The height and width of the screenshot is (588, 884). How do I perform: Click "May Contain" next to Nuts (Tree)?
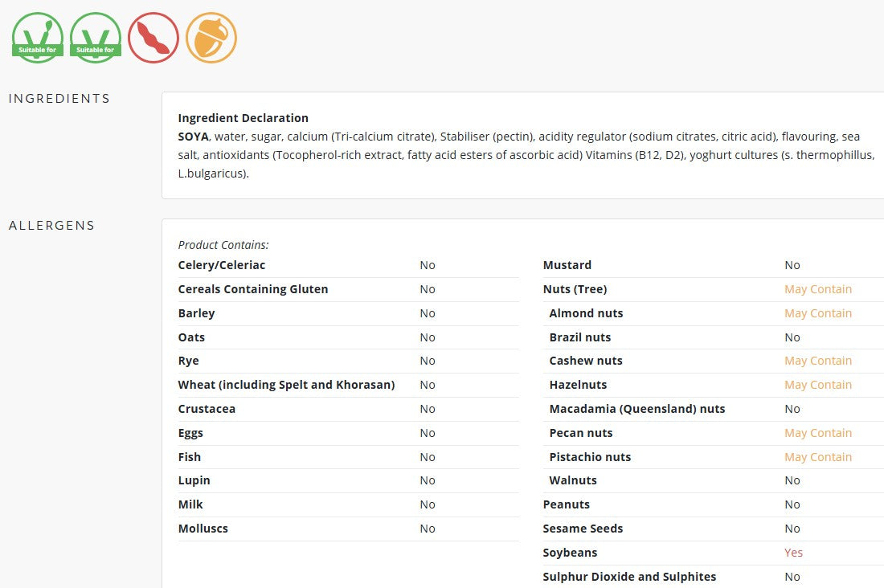pos(817,289)
